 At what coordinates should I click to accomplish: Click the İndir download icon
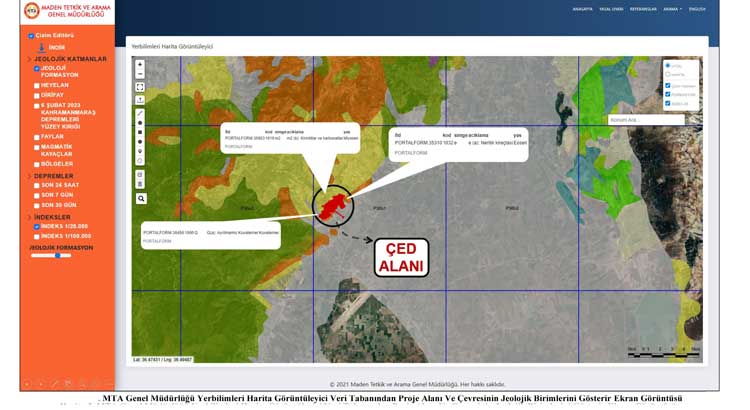pos(42,47)
